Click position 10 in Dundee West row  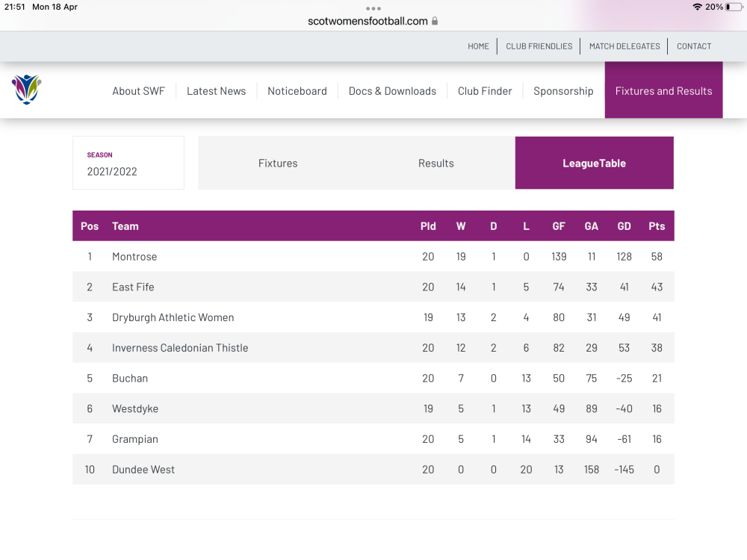pyautogui.click(x=90, y=470)
